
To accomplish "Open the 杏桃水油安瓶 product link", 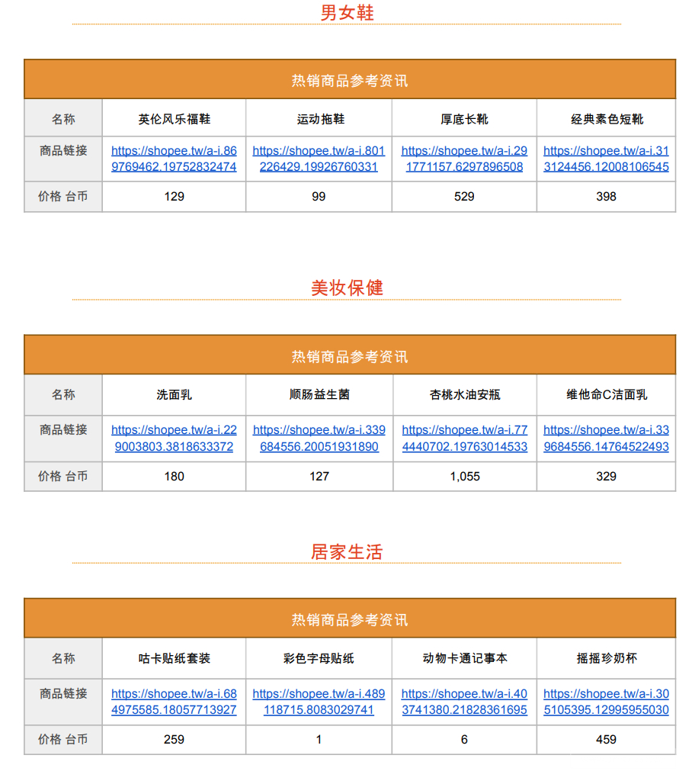I will 463,437.
